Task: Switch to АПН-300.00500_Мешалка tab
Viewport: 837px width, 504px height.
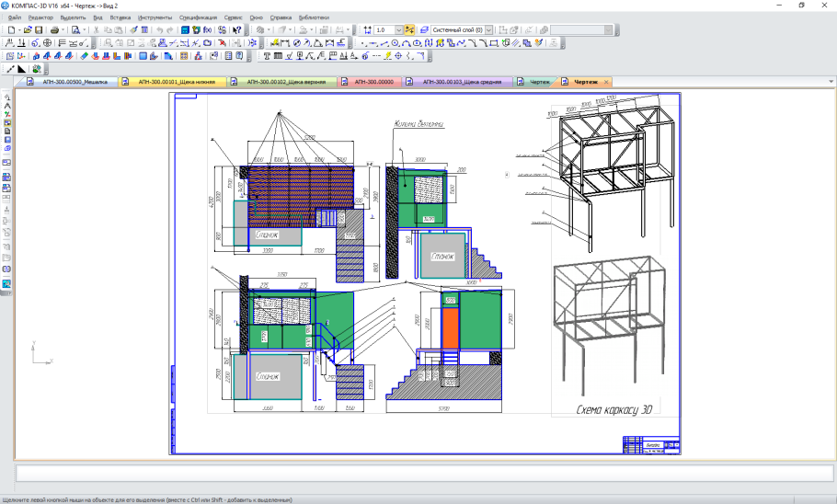Action: tap(69, 82)
